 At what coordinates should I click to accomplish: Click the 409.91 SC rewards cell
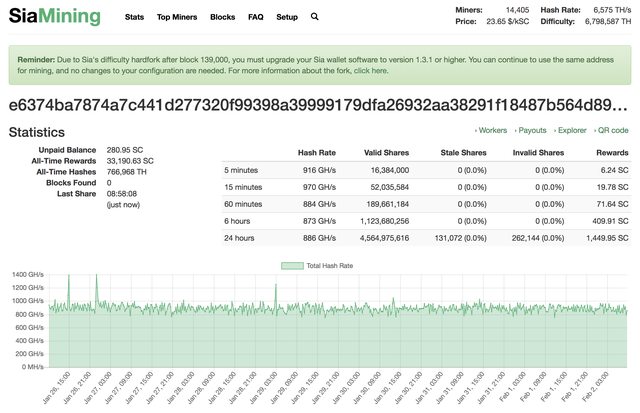[610, 221]
